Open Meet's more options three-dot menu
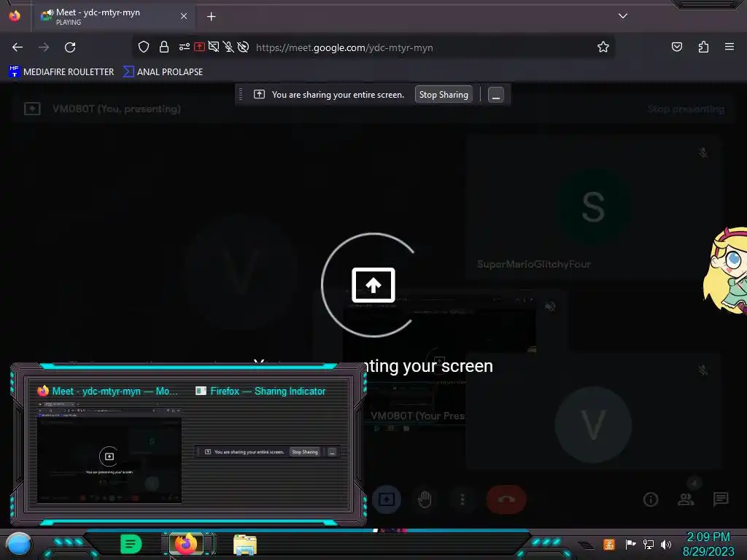This screenshot has width=747, height=560. (462, 499)
